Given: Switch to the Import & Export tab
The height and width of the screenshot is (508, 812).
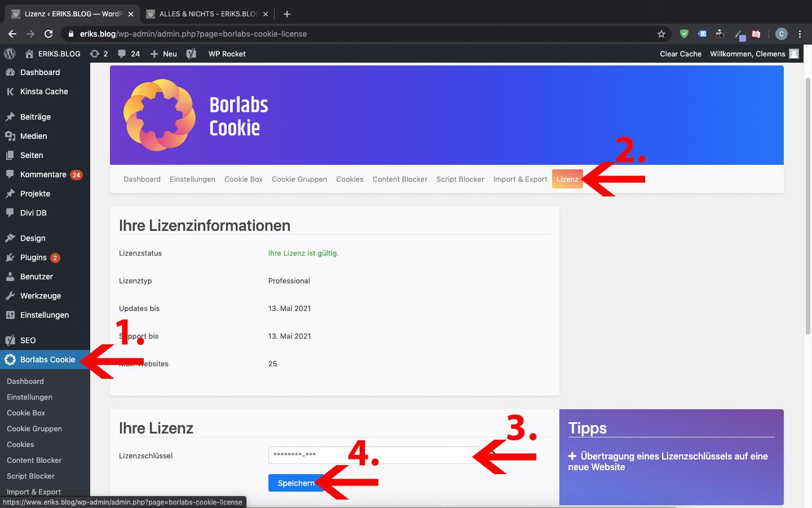Looking at the screenshot, I should pos(520,179).
